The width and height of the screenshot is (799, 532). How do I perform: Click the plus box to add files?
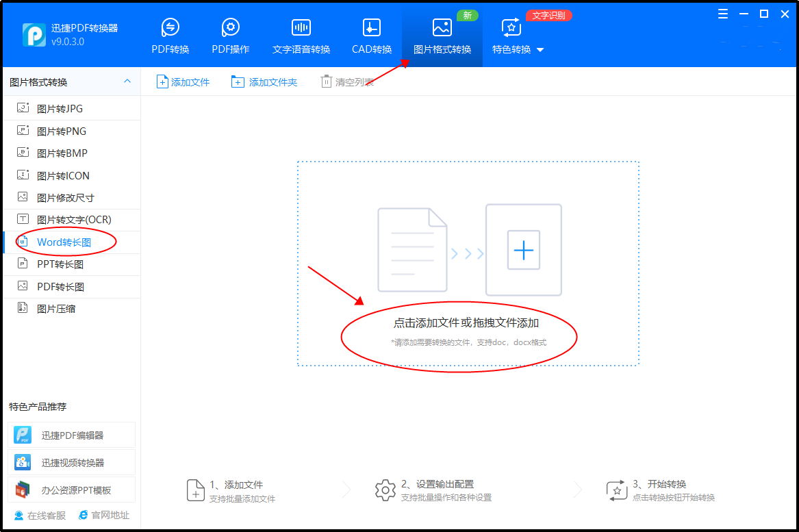coord(523,250)
